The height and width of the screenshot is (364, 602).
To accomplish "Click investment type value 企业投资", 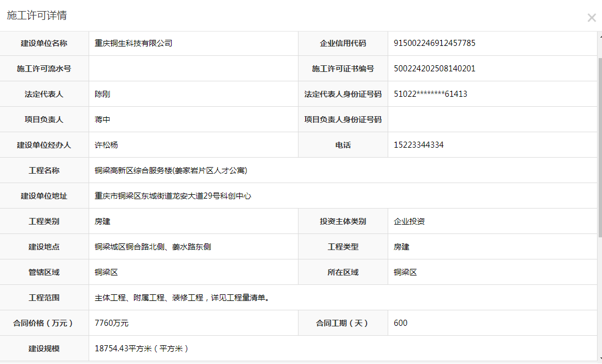I will point(409,221).
